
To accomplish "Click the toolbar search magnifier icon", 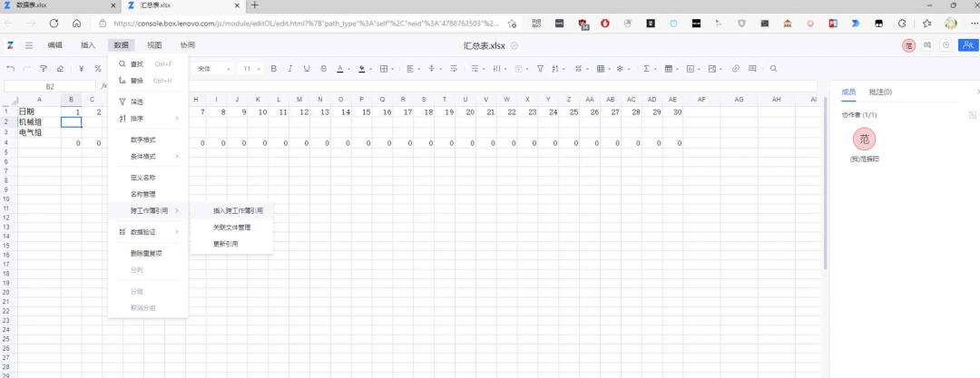I will click(774, 69).
